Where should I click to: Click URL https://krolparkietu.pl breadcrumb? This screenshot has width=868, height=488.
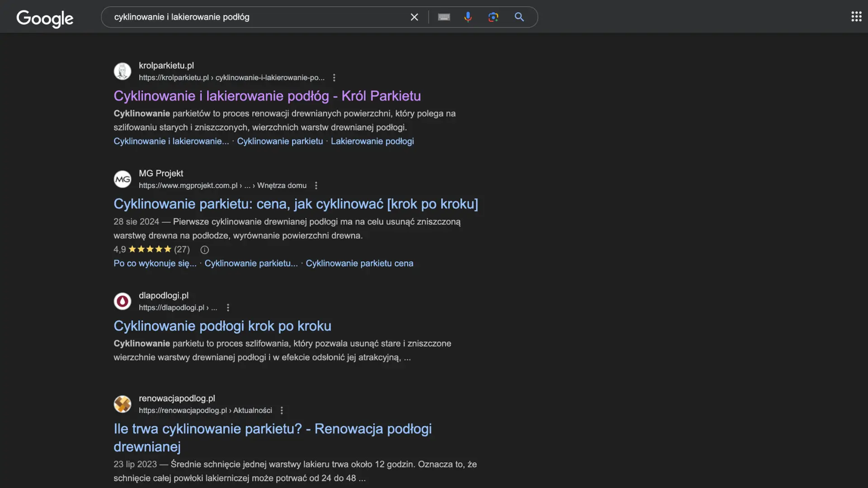click(231, 78)
